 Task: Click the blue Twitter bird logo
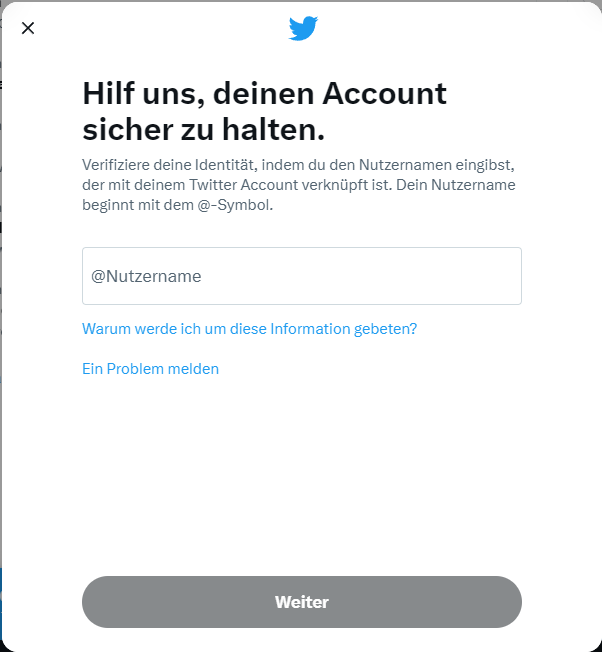tap(303, 28)
